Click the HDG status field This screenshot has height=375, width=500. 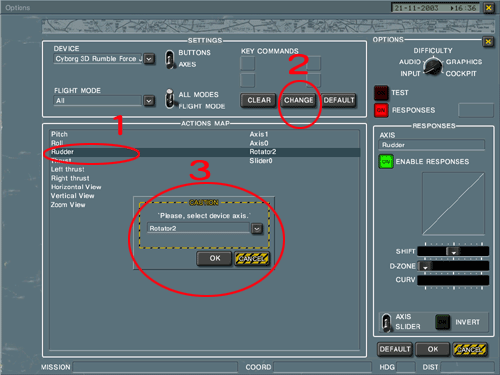coord(406,367)
